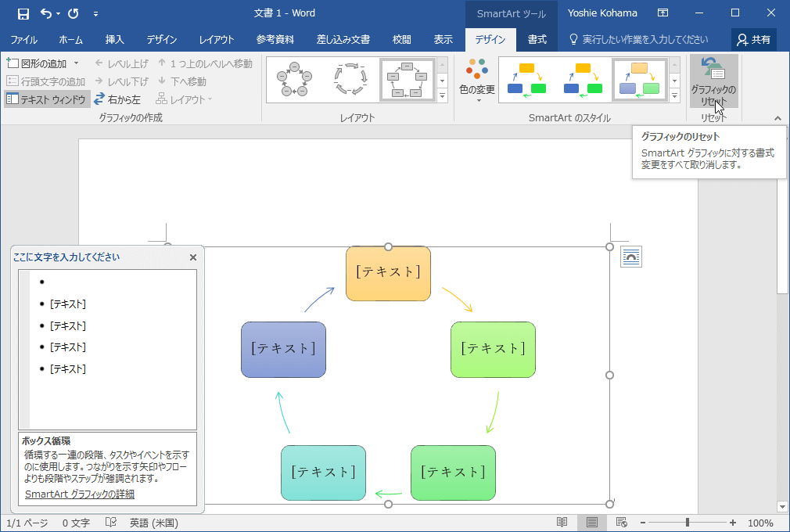Viewport: 790px width, 532px height.
Task: Open the undo history dropdown arrow
Action: click(x=59, y=13)
